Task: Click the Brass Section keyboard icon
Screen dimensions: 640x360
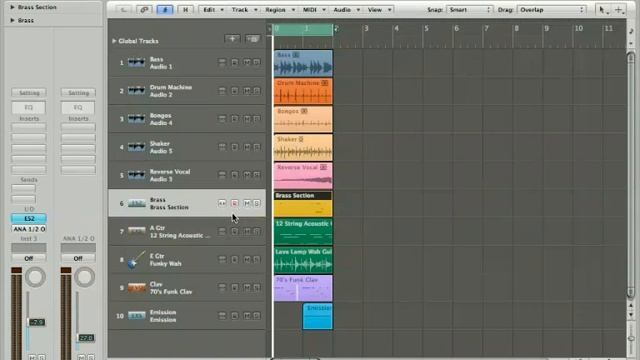Action: click(x=136, y=203)
